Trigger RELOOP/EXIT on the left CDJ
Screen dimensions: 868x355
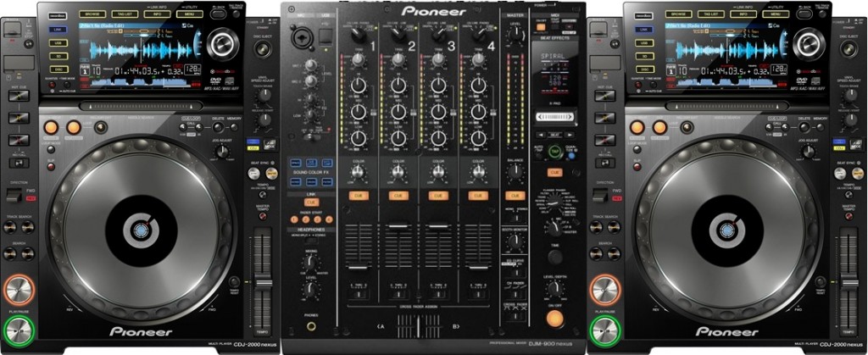pyautogui.click(x=100, y=128)
